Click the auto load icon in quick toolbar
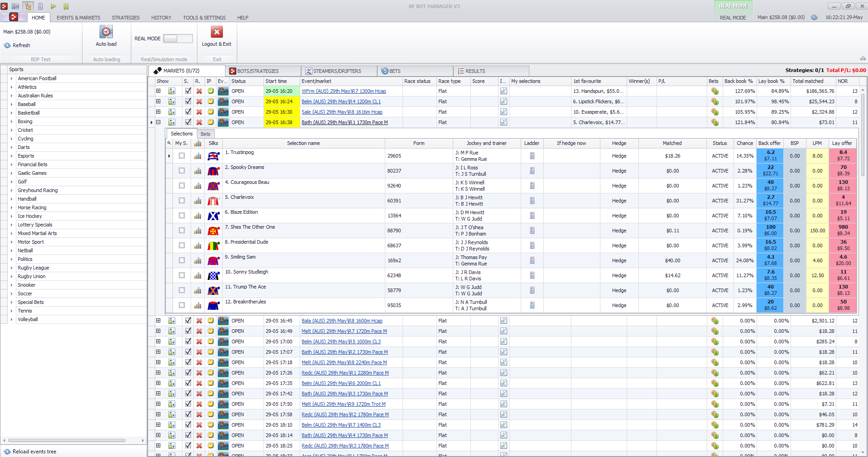868x457 pixels. pos(15,6)
